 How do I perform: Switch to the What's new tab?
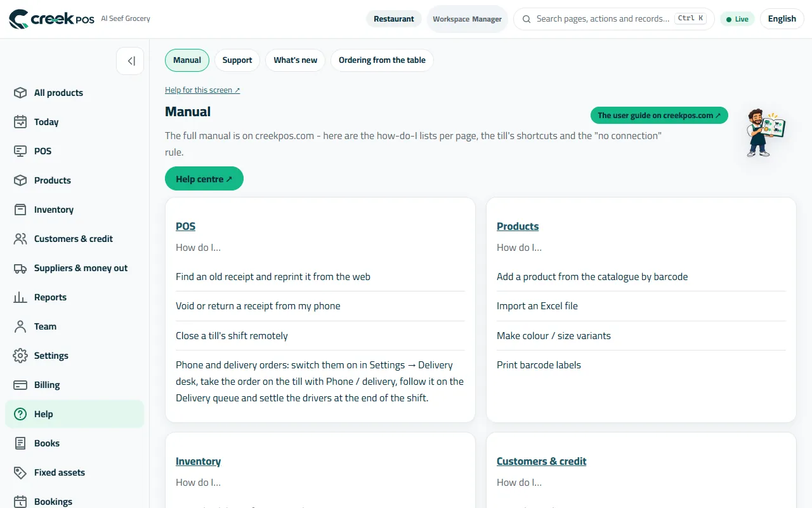coord(296,60)
